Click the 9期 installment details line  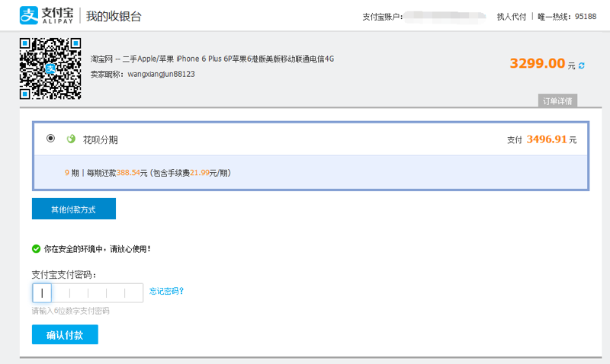click(x=148, y=173)
